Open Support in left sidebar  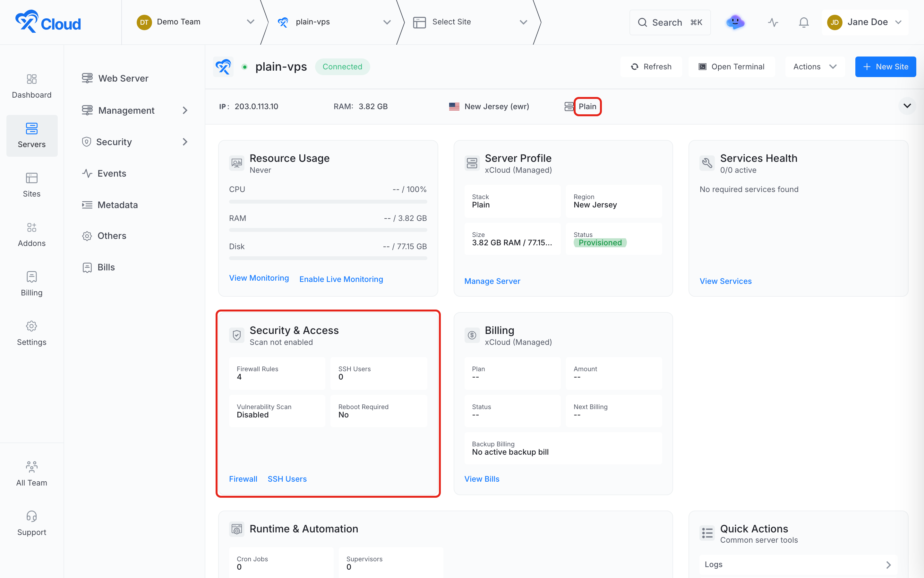32,523
